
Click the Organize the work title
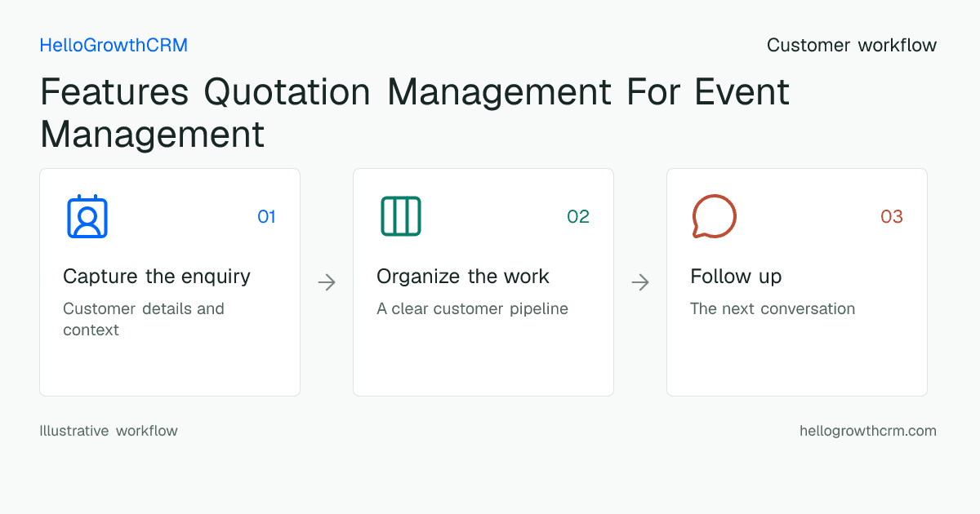click(463, 277)
